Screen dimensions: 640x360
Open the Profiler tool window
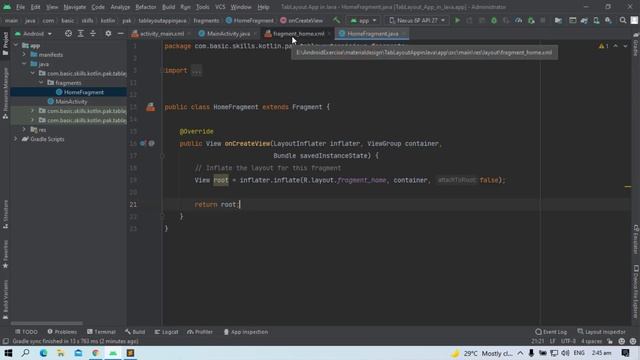click(x=200, y=332)
